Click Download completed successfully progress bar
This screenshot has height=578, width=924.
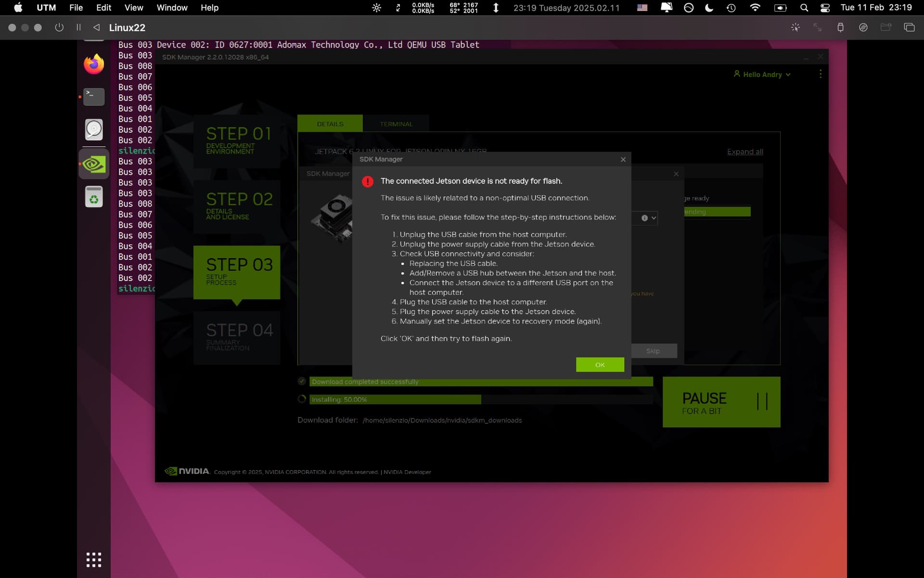[x=481, y=381]
